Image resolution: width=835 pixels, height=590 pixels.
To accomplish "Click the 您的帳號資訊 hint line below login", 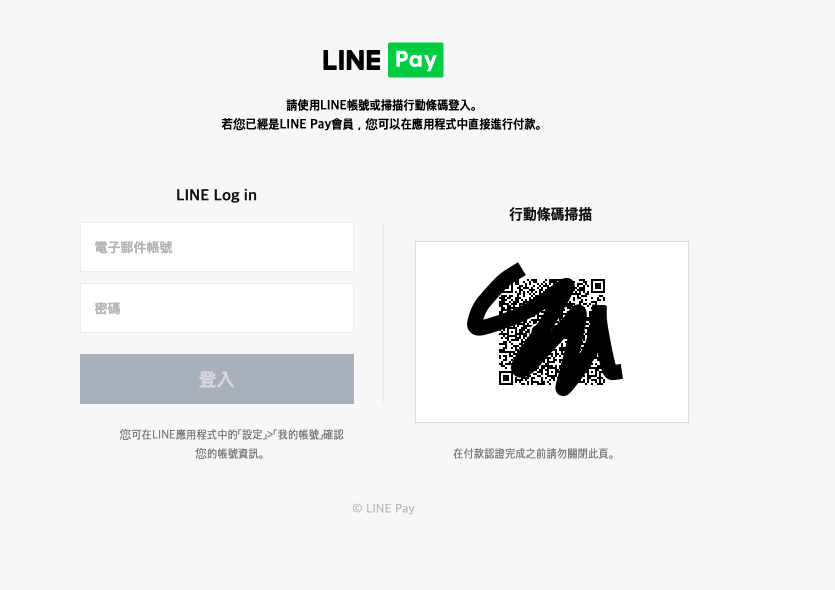I will pos(230,454).
